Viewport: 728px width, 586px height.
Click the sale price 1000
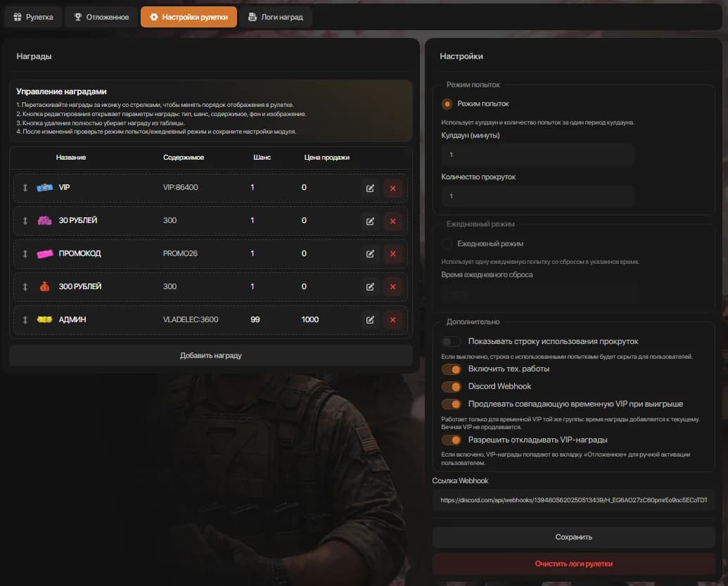[x=310, y=319]
